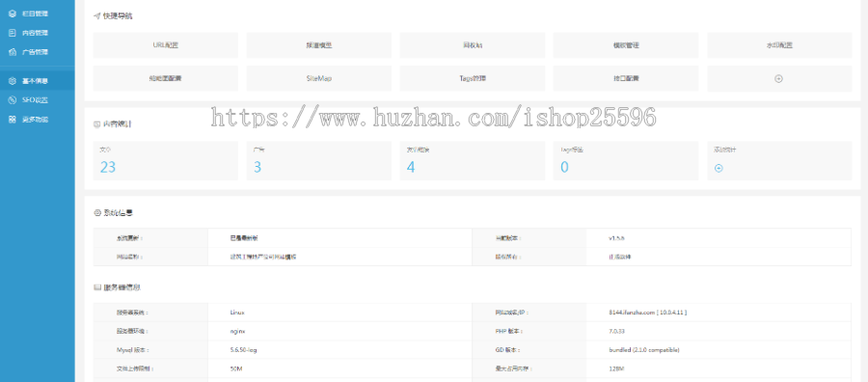Click the gear icon beside 系统信息 heading
The height and width of the screenshot is (382, 868).
coord(96,212)
